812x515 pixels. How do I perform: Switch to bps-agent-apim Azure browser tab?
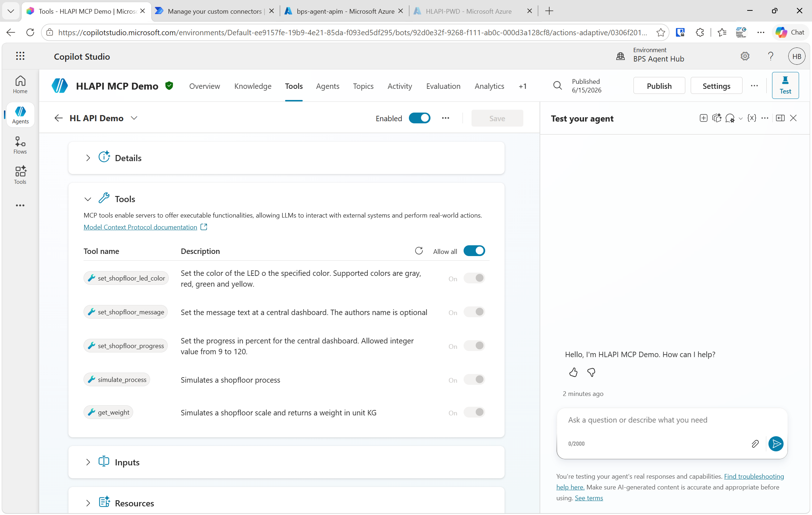point(345,11)
